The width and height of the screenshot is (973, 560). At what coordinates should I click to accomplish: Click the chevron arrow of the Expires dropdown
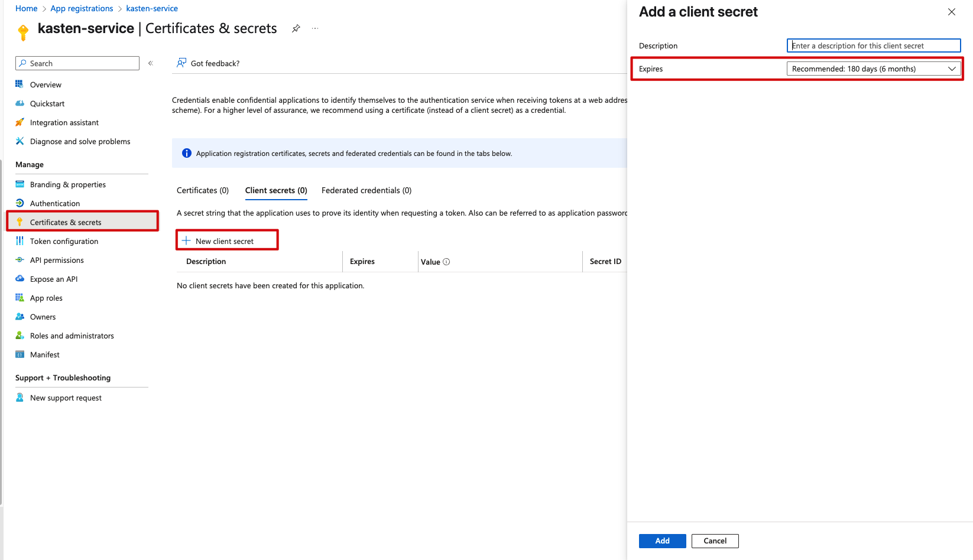[952, 69]
